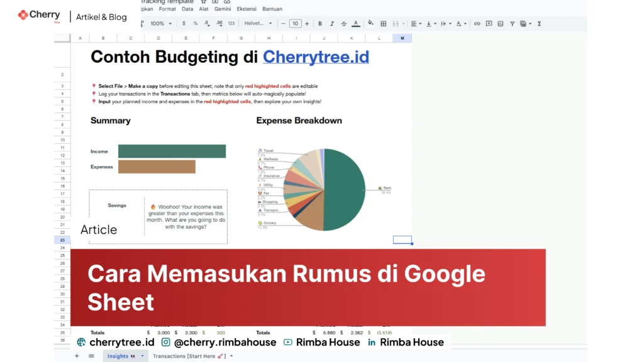The height and width of the screenshot is (362, 644).
Task: Click the decrease decimal places icon
Action: (207, 23)
